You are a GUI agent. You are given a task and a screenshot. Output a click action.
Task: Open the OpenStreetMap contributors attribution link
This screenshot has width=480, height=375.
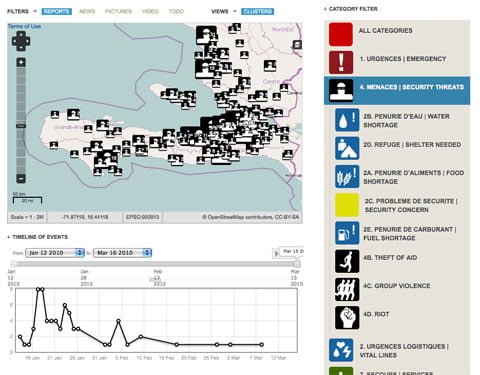[250, 217]
